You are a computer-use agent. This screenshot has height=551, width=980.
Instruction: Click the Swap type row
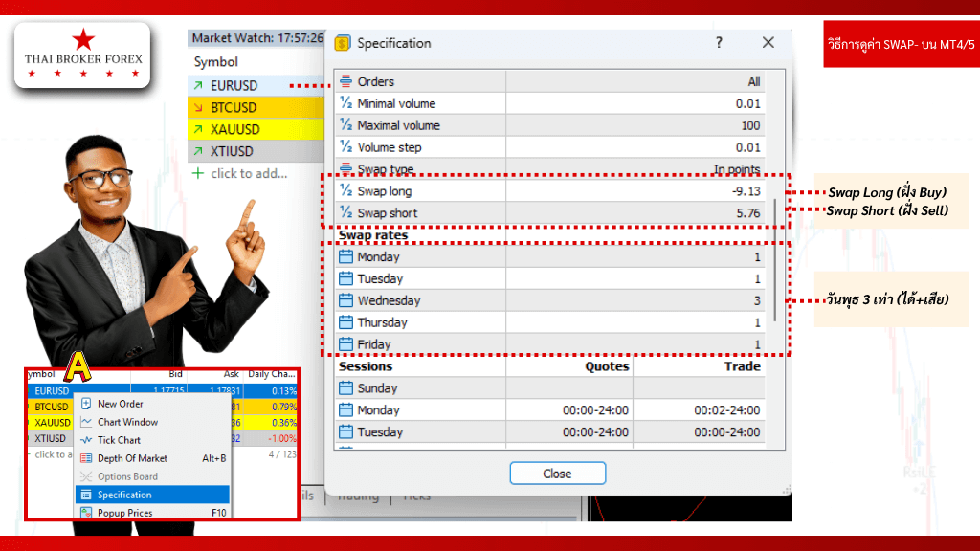(550, 169)
